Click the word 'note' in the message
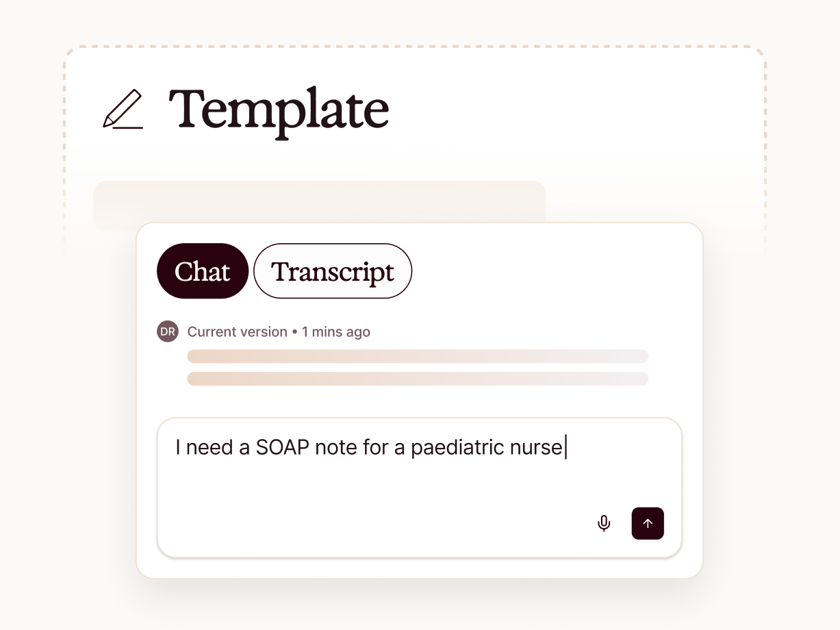 tap(334, 448)
